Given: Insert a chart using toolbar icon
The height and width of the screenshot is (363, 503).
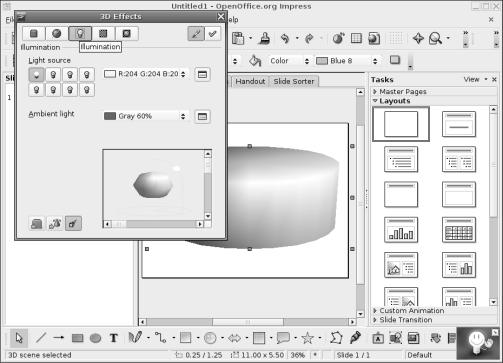Looking at the screenshot, I should tap(338, 38).
